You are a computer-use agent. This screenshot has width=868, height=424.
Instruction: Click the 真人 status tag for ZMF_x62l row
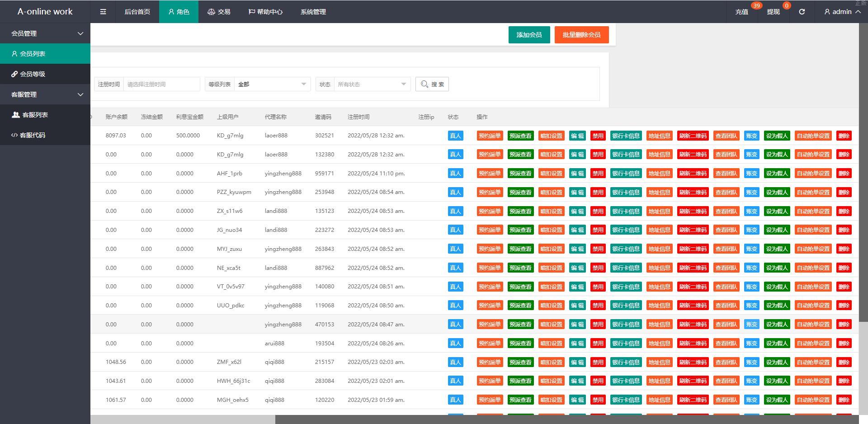(x=455, y=362)
